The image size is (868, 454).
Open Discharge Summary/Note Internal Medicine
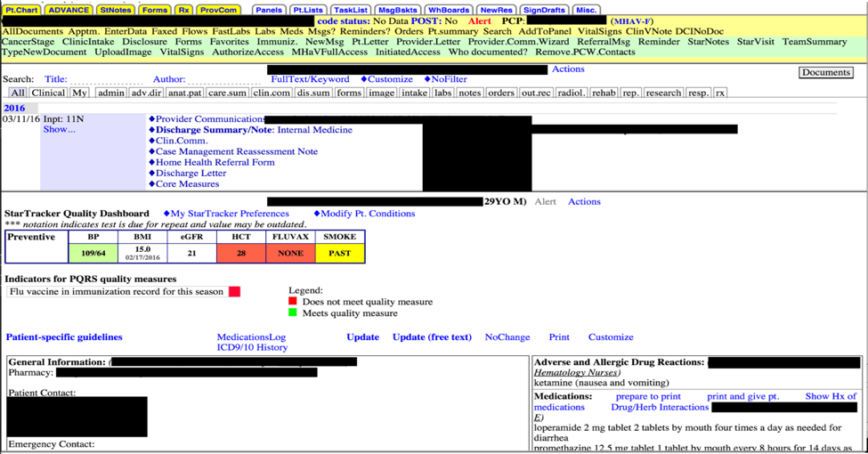tap(254, 130)
